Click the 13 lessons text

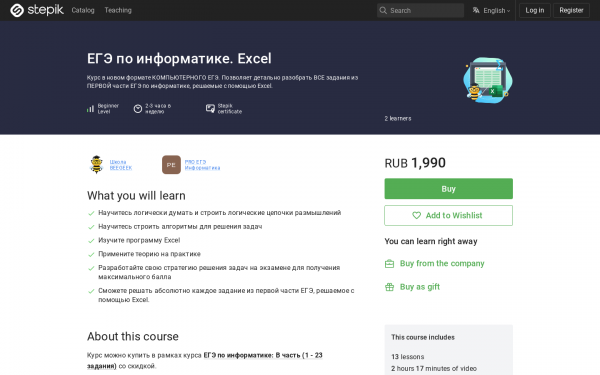tap(408, 357)
